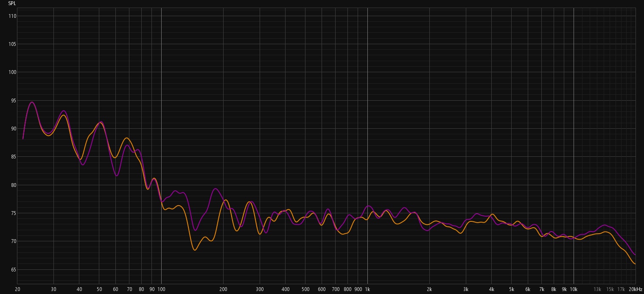Click the purple trace's peak near 180 Hz

[216, 189]
